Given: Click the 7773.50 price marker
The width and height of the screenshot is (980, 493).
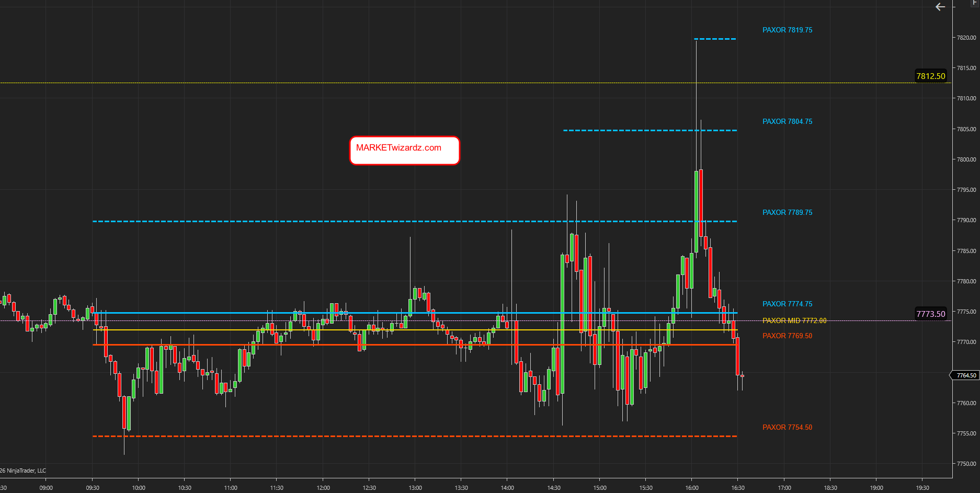Looking at the screenshot, I should [x=931, y=314].
